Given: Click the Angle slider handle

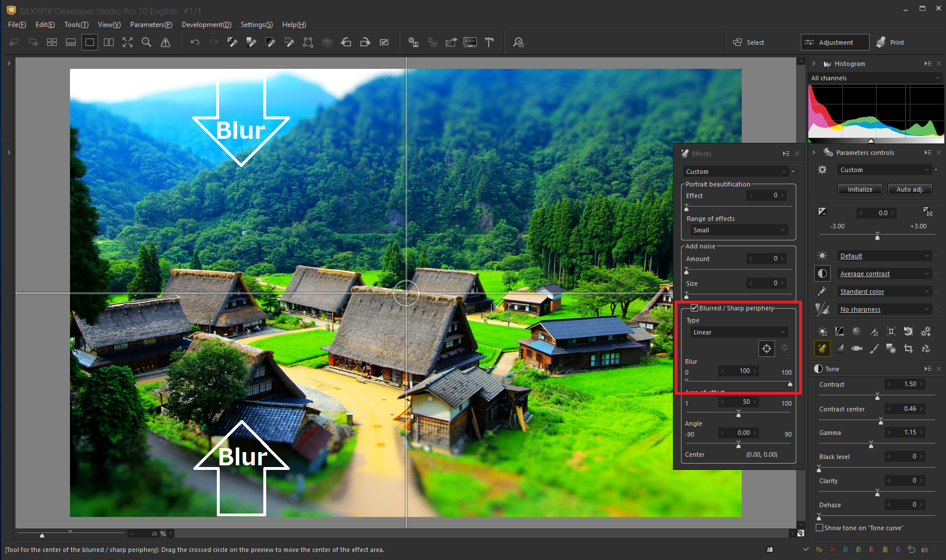Looking at the screenshot, I should coord(738,445).
